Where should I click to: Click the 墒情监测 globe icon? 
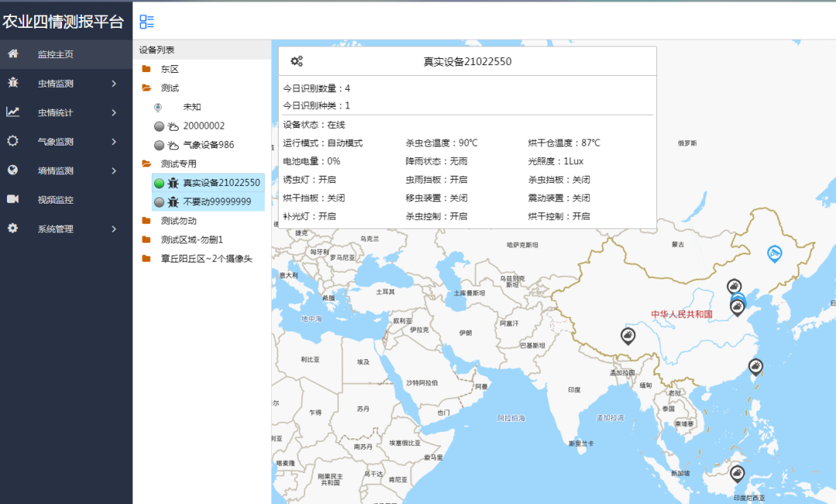[12, 170]
